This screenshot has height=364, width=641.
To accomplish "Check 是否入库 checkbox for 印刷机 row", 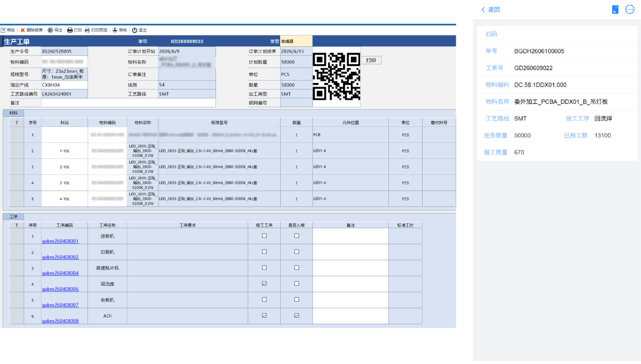I will click(x=296, y=251).
